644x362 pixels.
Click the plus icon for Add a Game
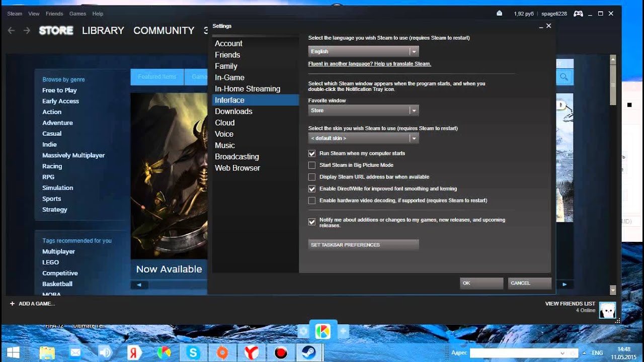12,304
